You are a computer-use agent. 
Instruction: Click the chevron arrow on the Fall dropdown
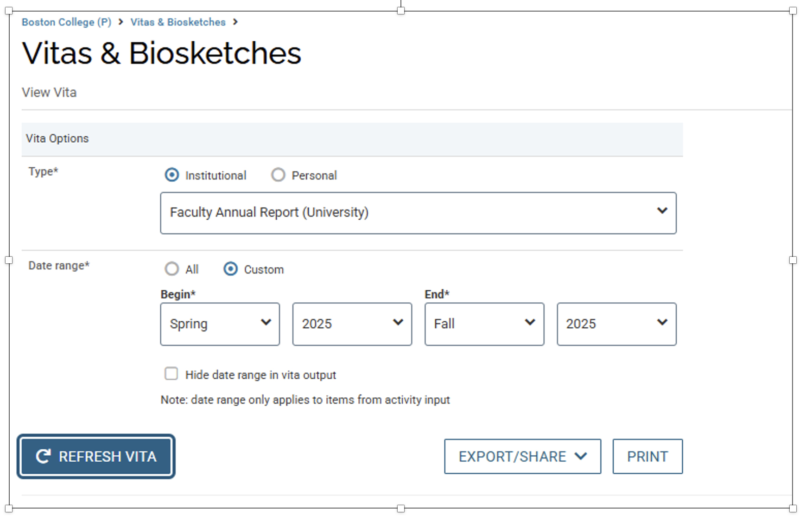(x=530, y=324)
